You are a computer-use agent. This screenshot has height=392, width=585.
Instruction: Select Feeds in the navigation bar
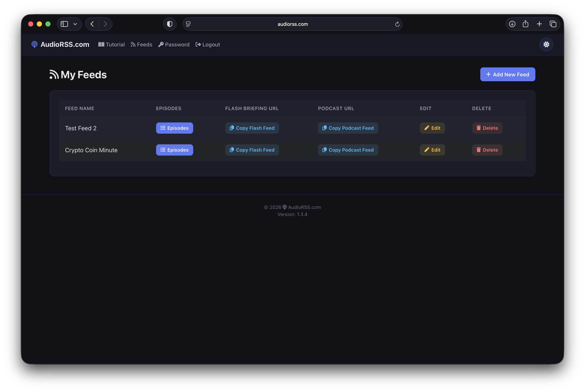point(141,44)
